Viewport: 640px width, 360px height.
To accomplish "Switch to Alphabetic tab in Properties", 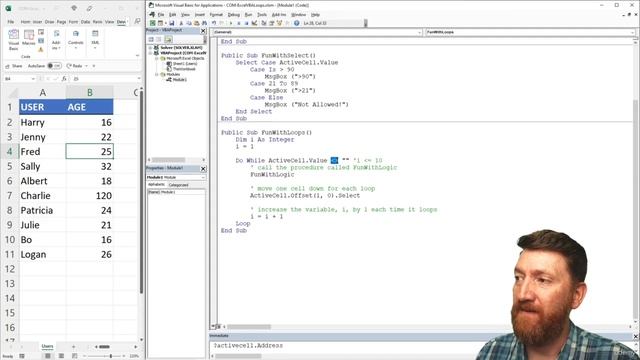I will point(156,185).
